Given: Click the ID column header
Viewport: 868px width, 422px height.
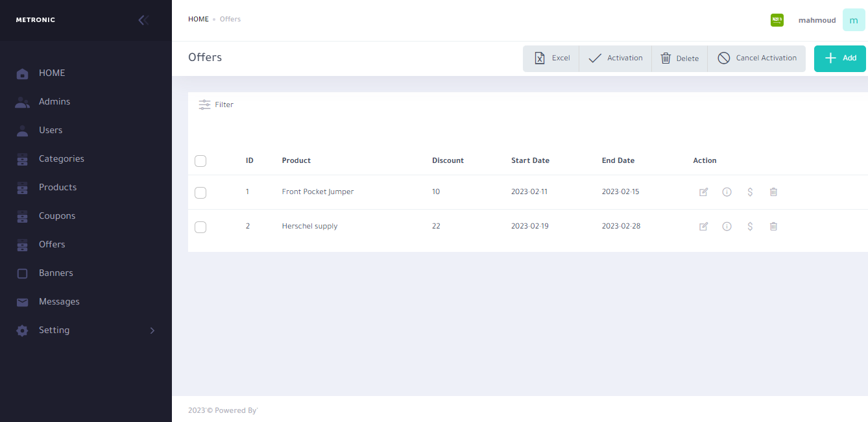Looking at the screenshot, I should pyautogui.click(x=250, y=160).
